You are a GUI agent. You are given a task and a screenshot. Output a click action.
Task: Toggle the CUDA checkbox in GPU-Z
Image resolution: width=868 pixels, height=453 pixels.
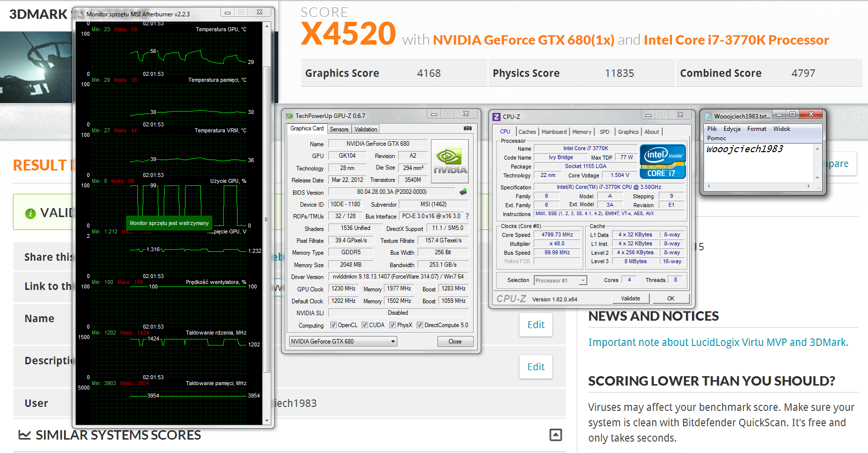365,325
